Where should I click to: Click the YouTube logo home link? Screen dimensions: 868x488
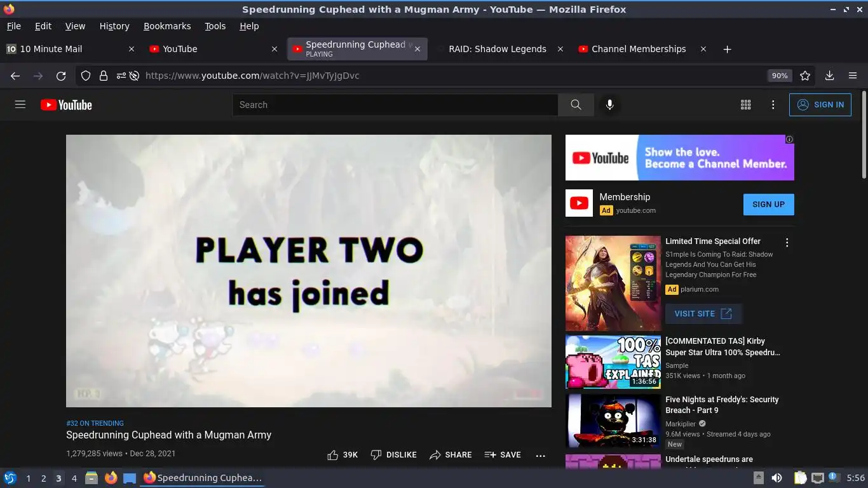(66, 105)
